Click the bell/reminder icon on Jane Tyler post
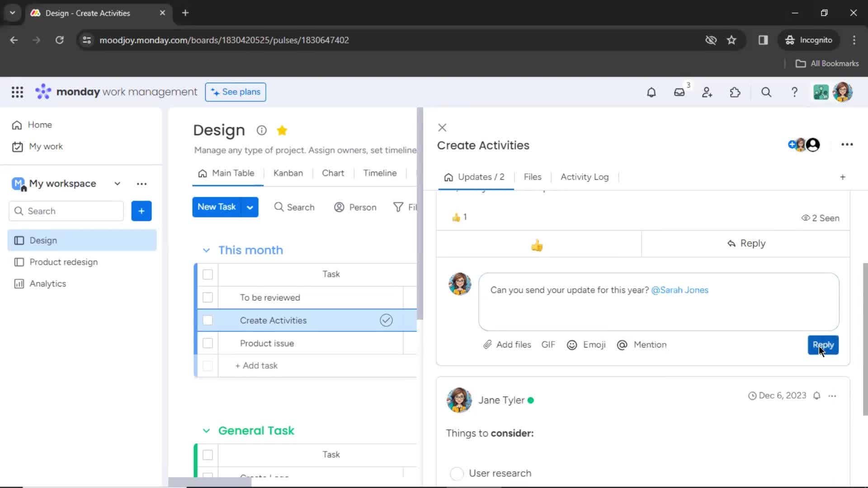 [817, 395]
